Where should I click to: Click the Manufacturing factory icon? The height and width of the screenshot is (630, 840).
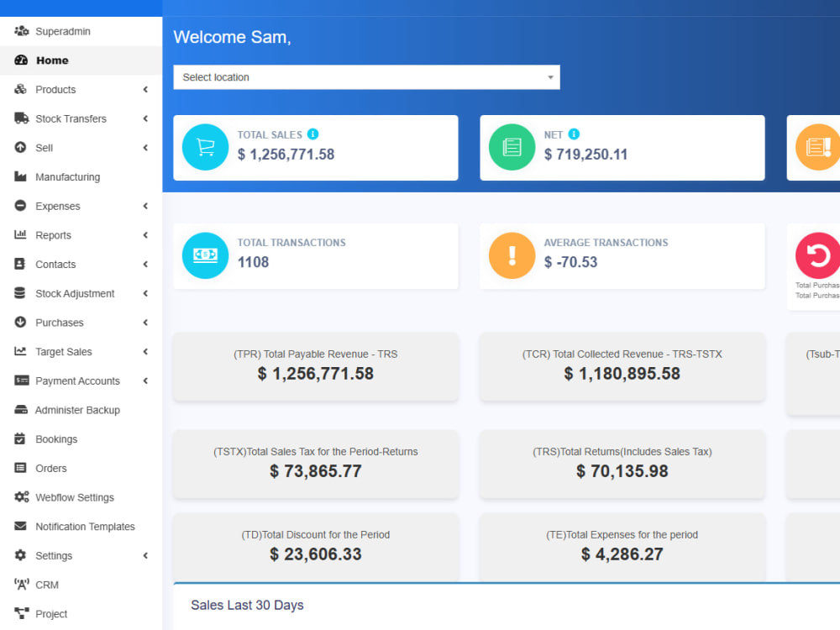(x=20, y=176)
